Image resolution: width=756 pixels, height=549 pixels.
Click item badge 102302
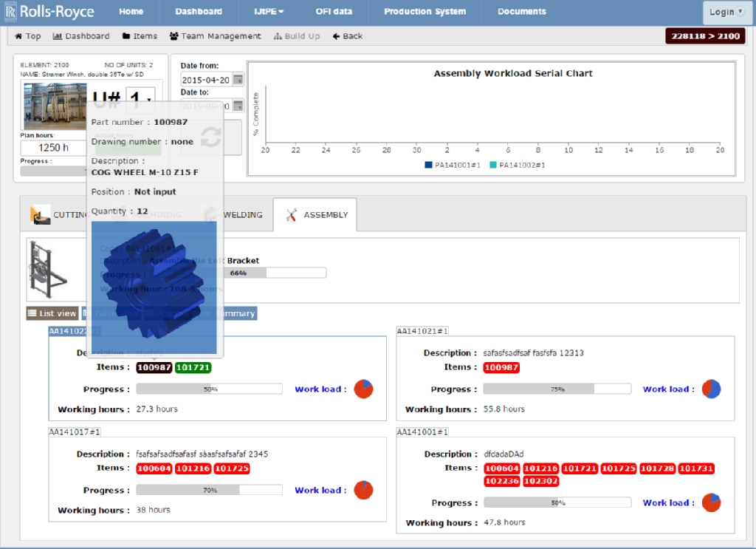click(540, 481)
